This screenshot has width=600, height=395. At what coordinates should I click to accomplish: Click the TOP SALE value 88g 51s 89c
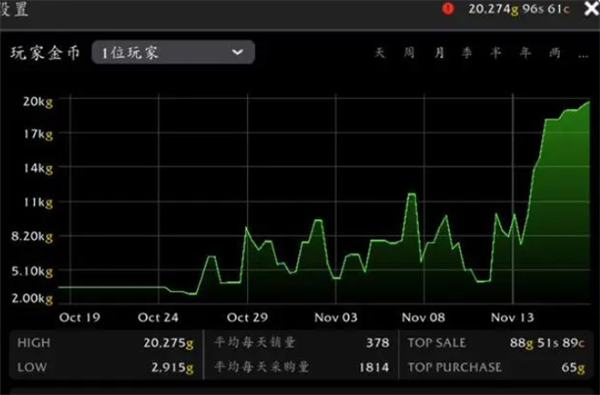coord(547,343)
